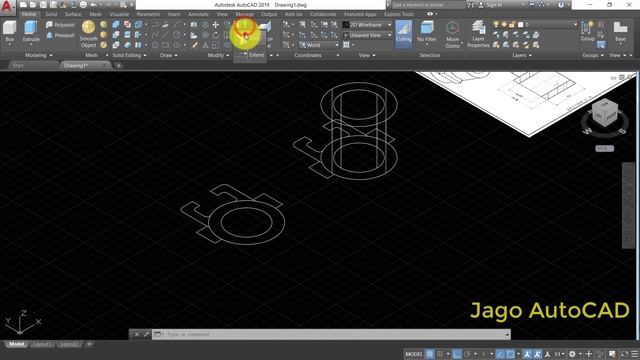Expand the Layers panel
640x360 pixels.
[522, 55]
